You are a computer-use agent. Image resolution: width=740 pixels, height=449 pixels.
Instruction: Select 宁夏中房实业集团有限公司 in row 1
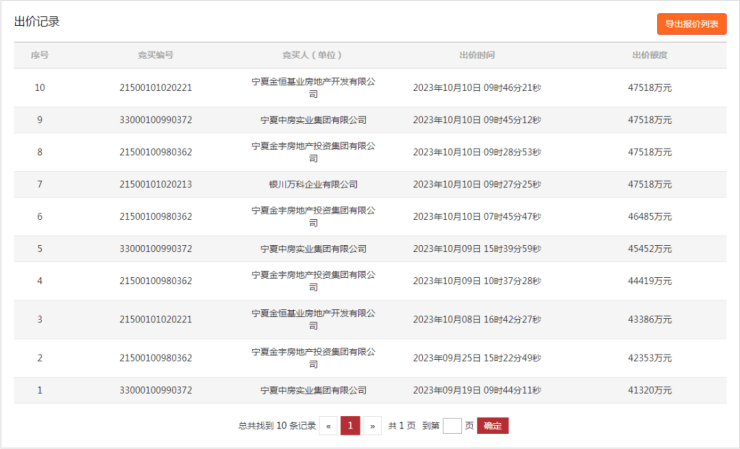313,390
